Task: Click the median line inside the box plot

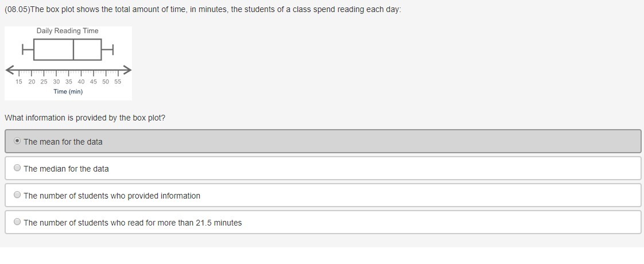Action: 73,49
